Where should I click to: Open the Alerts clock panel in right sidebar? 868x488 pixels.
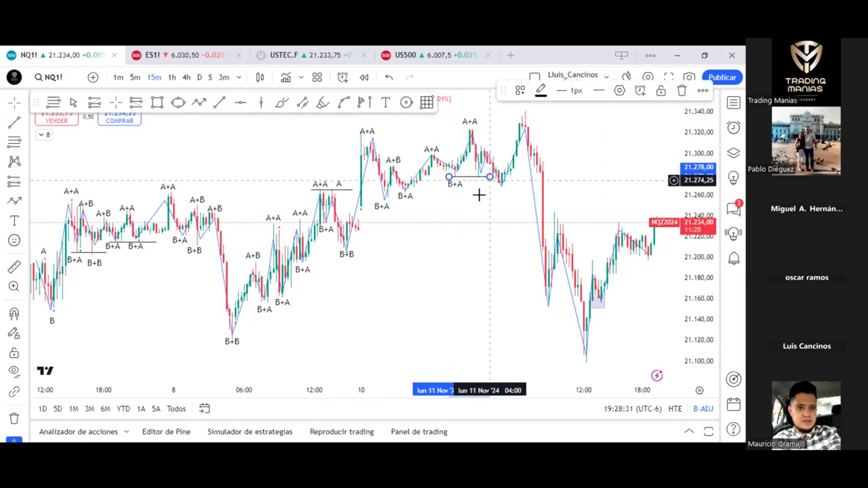point(733,128)
